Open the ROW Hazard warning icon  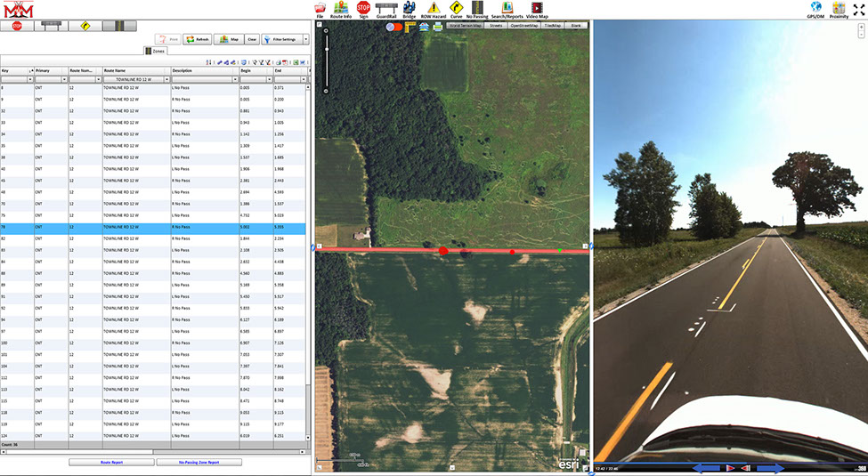click(x=433, y=9)
